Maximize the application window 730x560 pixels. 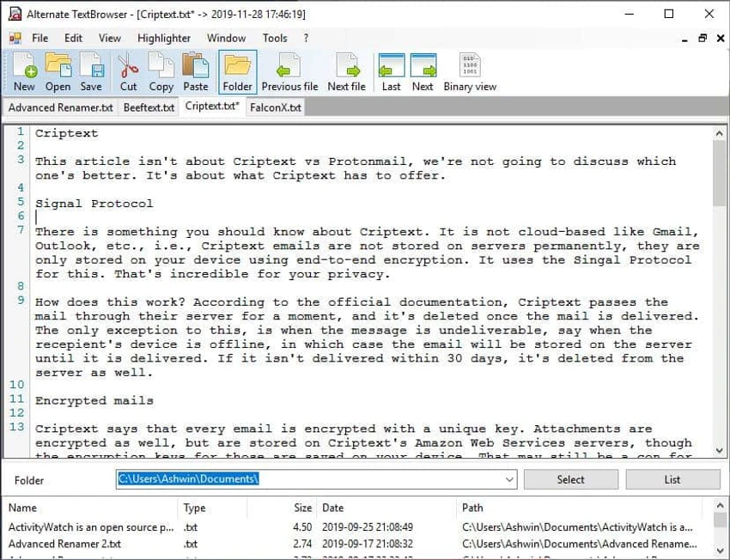[x=669, y=14]
